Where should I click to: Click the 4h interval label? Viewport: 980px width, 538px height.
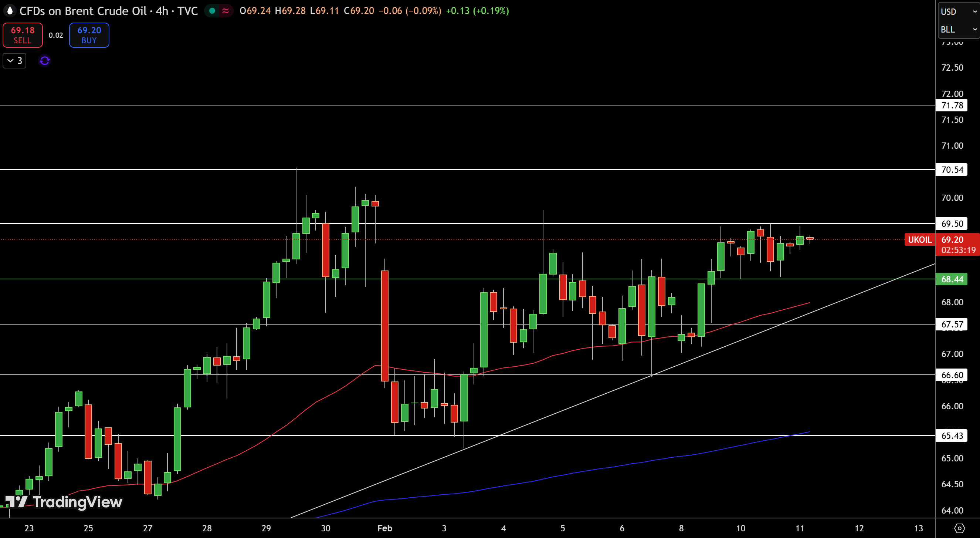[162, 11]
